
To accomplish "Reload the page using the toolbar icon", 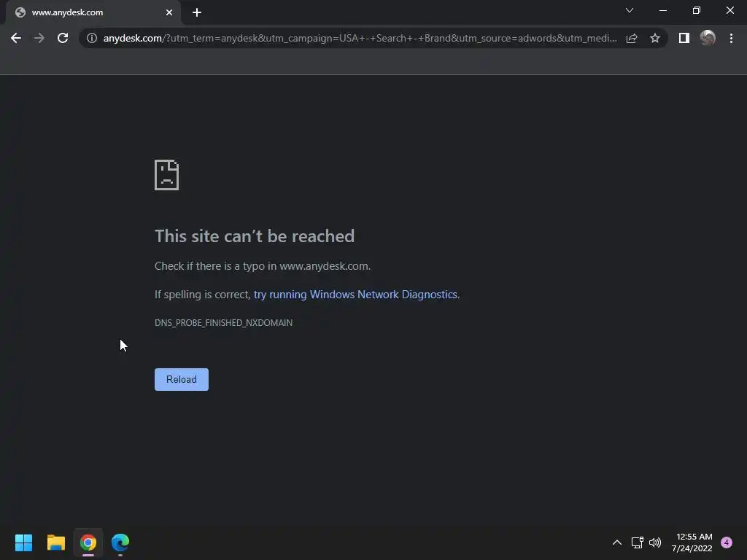I will click(63, 38).
